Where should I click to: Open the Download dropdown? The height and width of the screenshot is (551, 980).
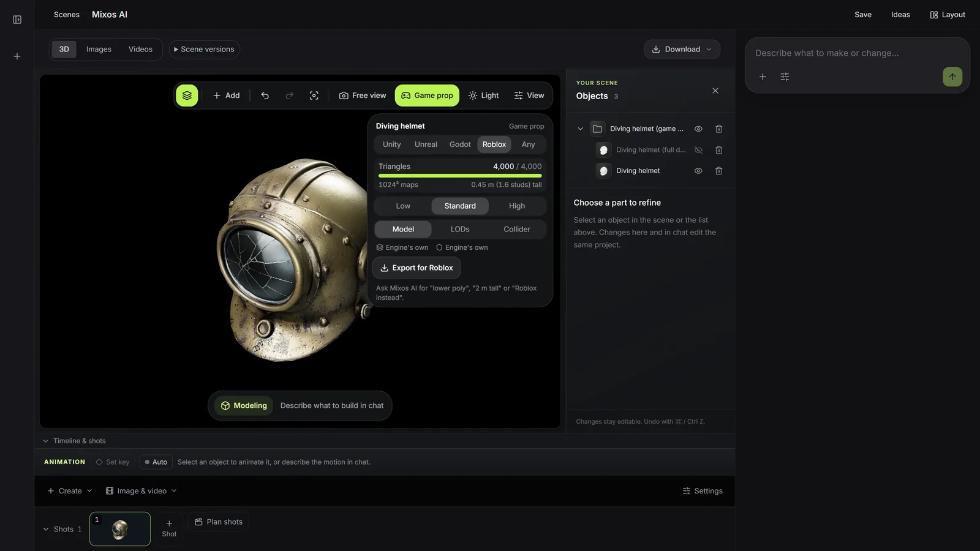682,49
